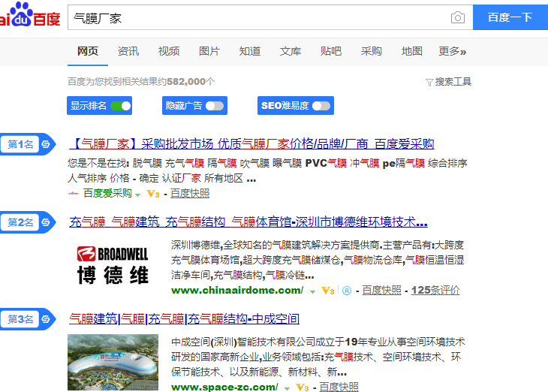Open the 充气膜_气膜建筑 博德维 result title
Image resolution: width=548 pixels, height=392 pixels.
tap(248, 222)
